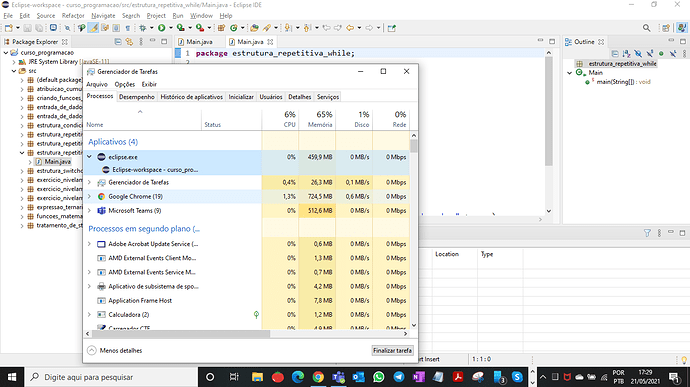The width and height of the screenshot is (690, 387).
Task: Click the Windows Start button
Action: tap(11, 377)
